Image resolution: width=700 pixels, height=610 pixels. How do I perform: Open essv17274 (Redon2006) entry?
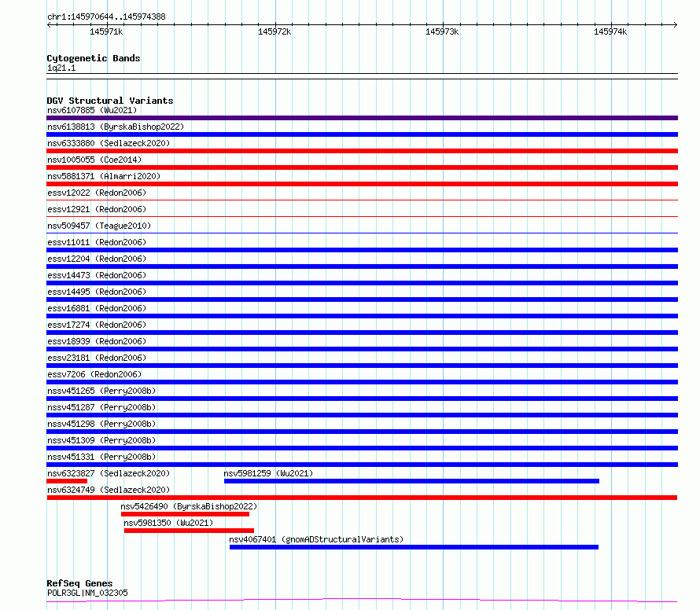(97, 325)
